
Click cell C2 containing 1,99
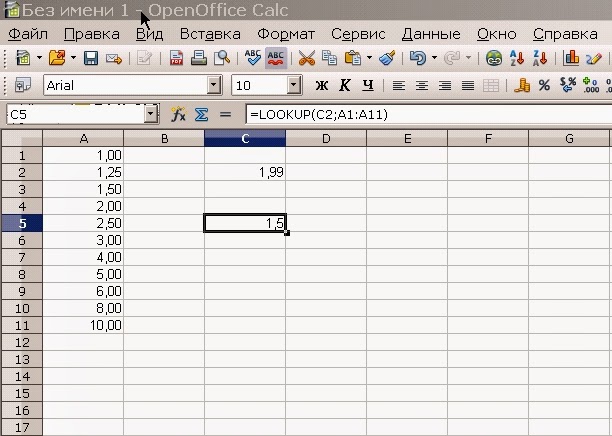pos(245,172)
